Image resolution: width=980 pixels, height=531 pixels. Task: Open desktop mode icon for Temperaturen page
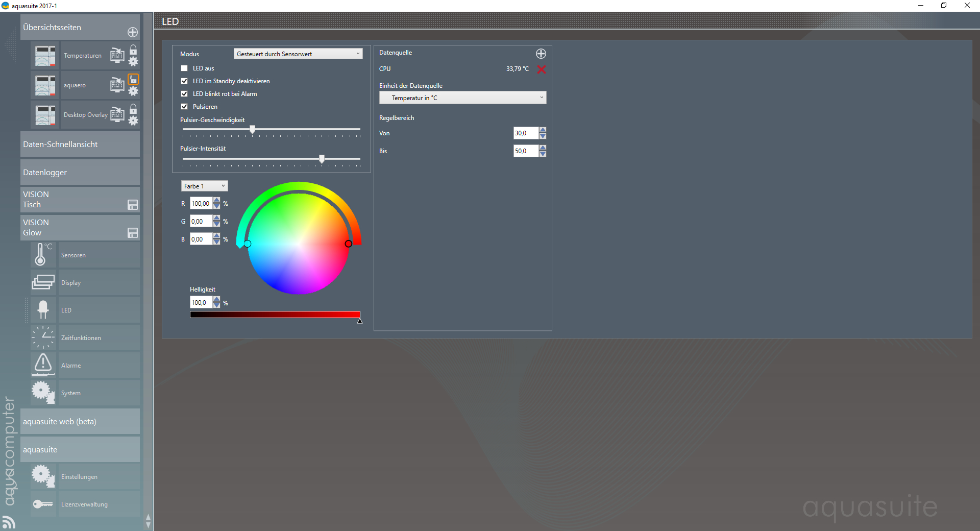(x=117, y=55)
